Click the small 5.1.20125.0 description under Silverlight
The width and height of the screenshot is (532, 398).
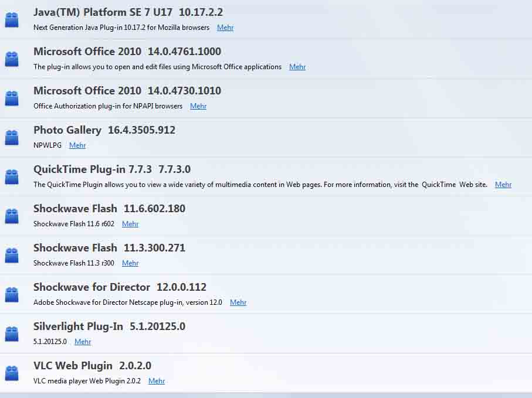pos(50,342)
